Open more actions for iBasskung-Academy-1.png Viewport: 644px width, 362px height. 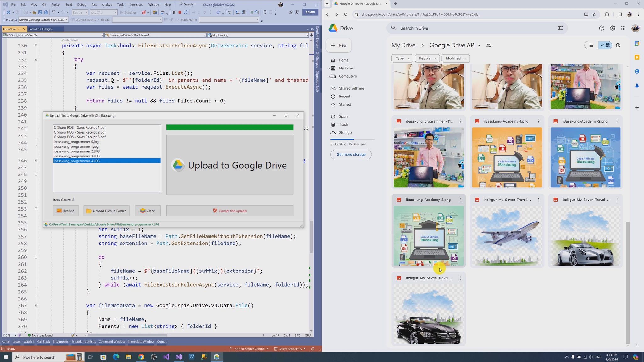538,121
